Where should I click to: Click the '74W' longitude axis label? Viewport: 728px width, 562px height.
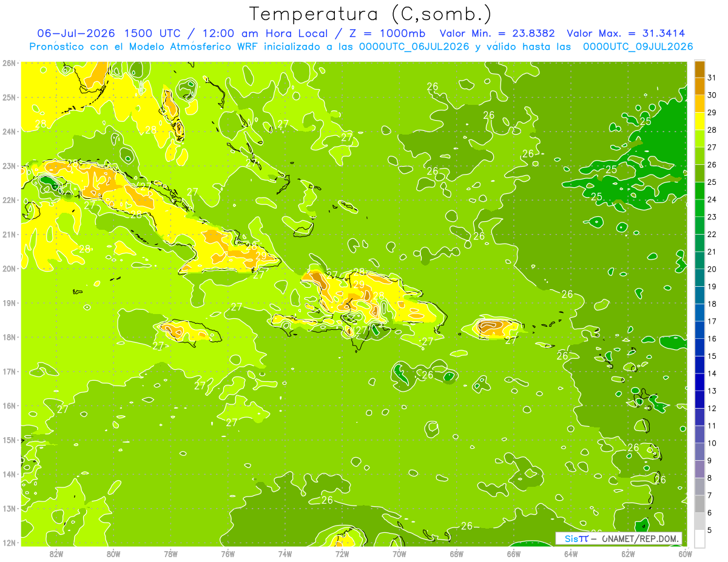(285, 554)
